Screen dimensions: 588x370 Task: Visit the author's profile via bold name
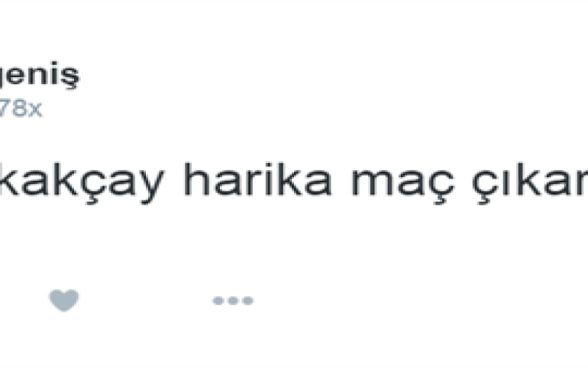tap(40, 76)
